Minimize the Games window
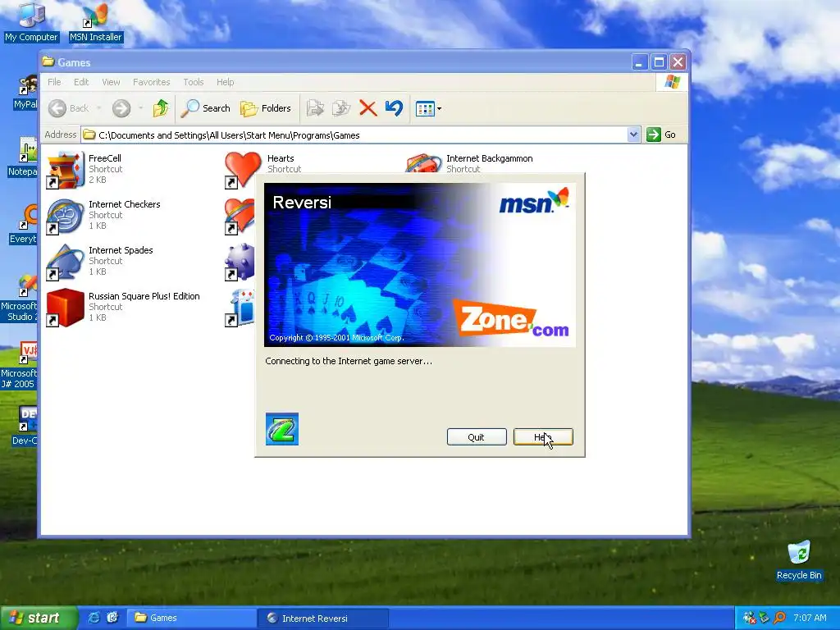The width and height of the screenshot is (840, 630). (639, 62)
